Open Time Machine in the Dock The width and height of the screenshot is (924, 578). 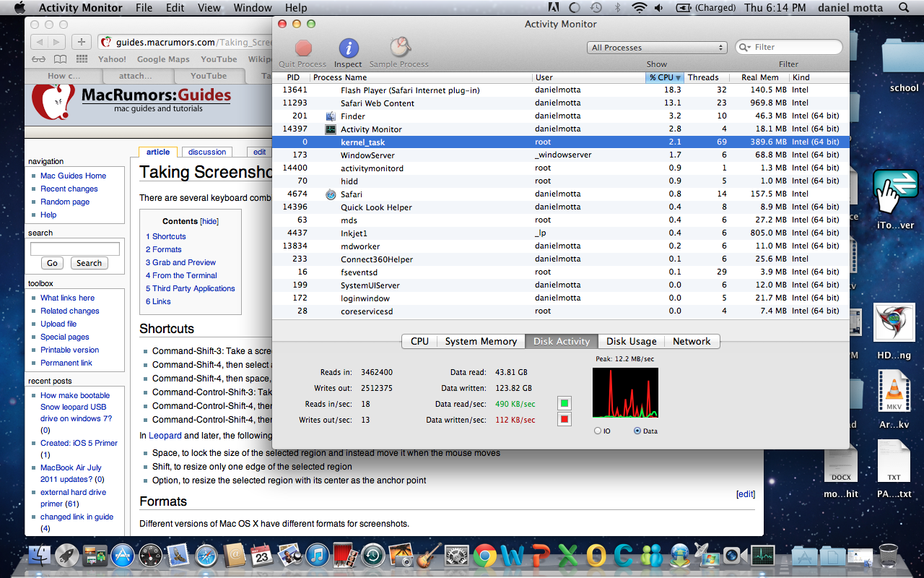tap(373, 556)
